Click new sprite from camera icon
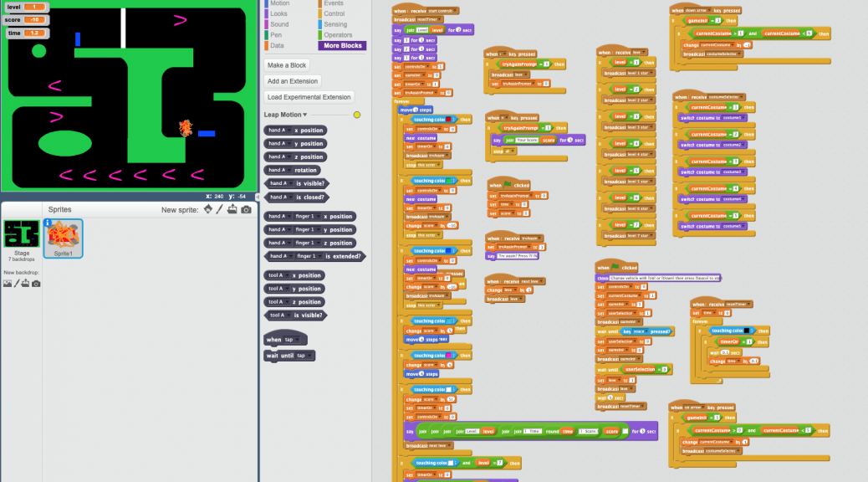868x482 pixels. (246, 209)
